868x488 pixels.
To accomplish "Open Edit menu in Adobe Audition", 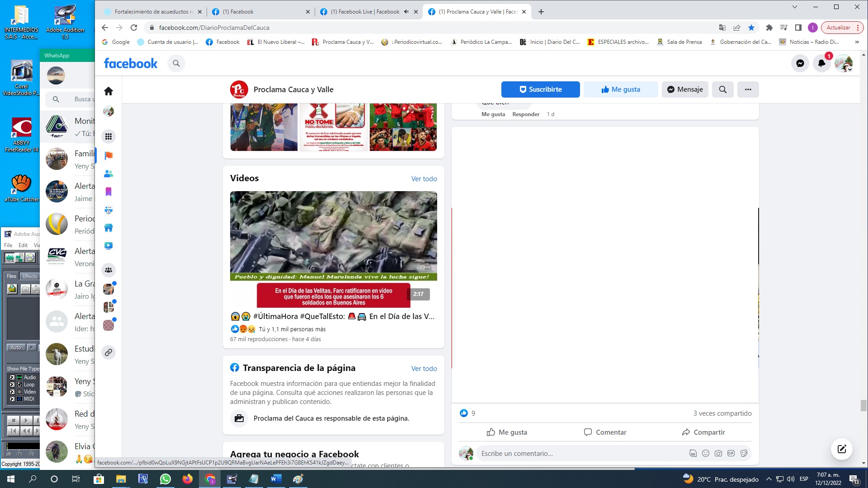I will click(23, 245).
